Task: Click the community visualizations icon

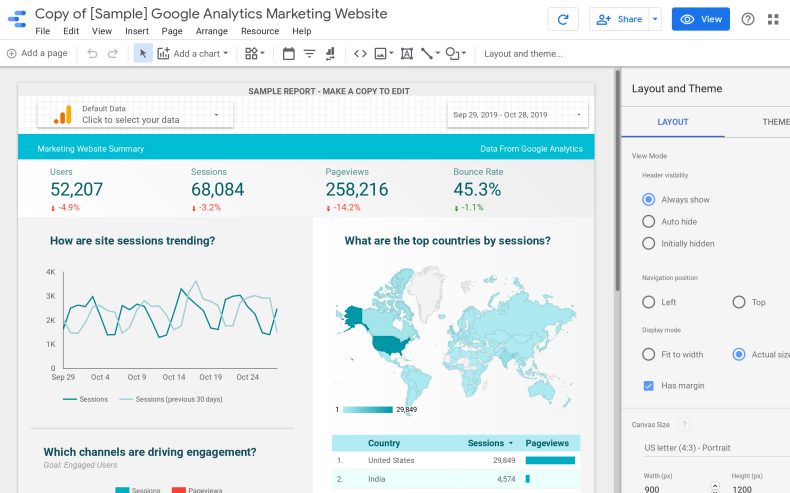Action: (x=251, y=53)
